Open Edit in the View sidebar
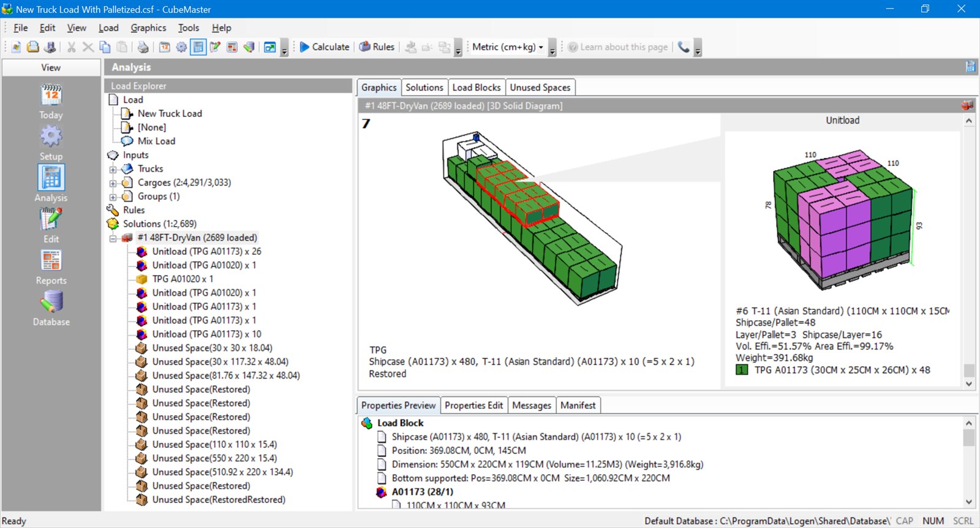 click(51, 225)
